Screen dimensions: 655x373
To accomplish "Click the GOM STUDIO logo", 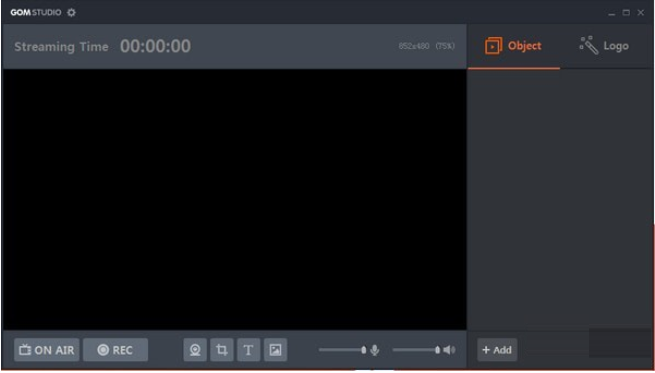I will [36, 13].
